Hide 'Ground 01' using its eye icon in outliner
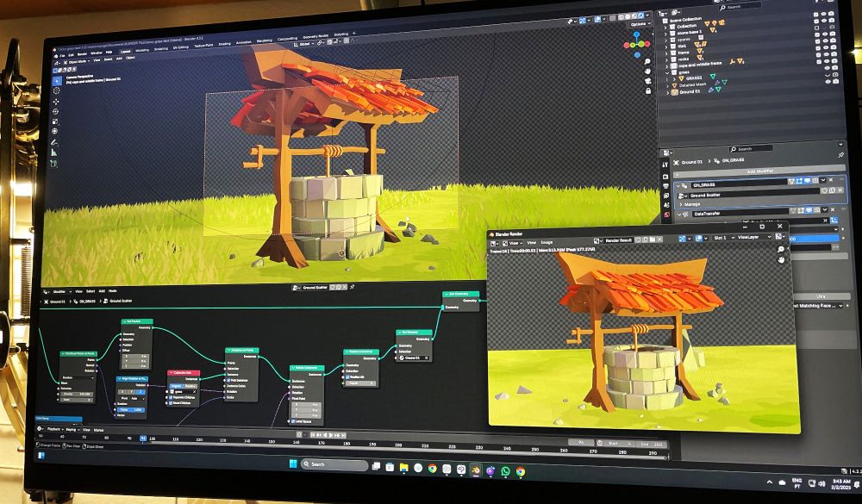 tap(827, 81)
